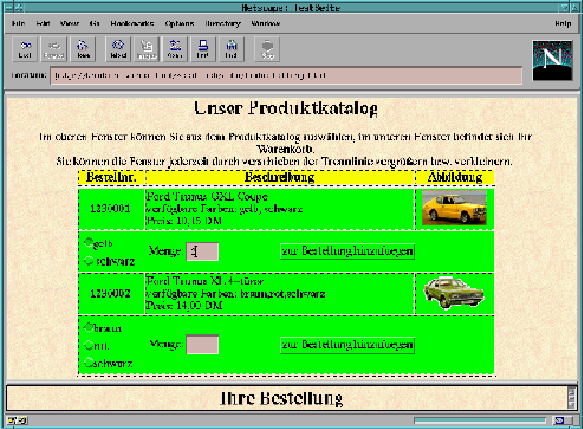The width and height of the screenshot is (583, 429).
Task: Print the page using the Print icon
Action: pyautogui.click(x=203, y=49)
